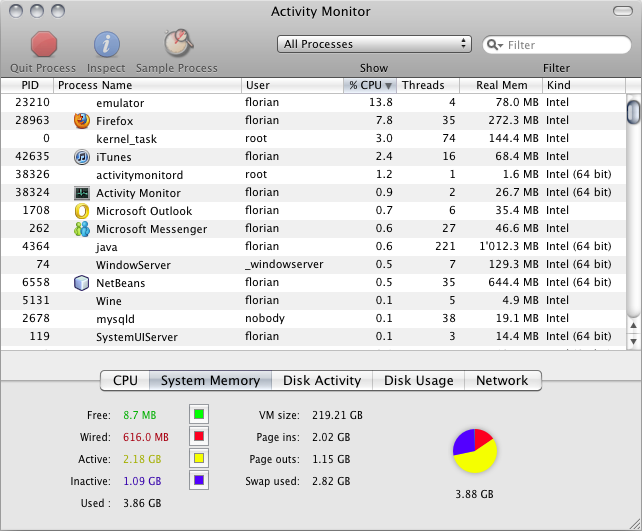
Task: Sort by the % CPU column header
Action: click(369, 85)
